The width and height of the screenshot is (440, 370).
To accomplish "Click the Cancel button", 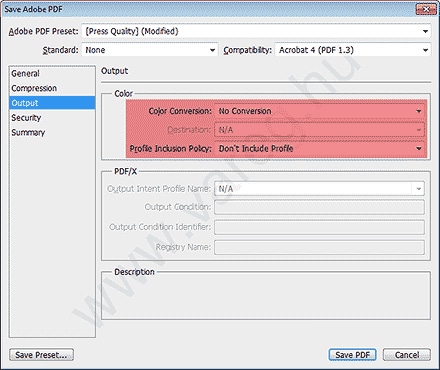I will click(x=407, y=355).
